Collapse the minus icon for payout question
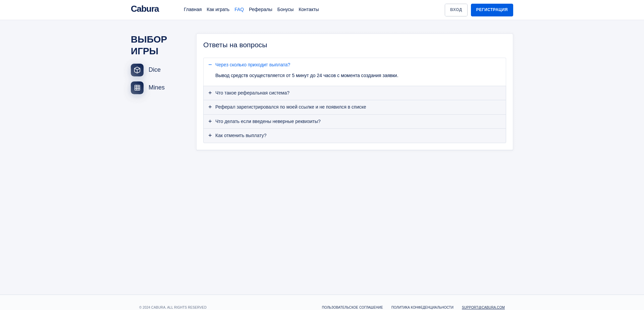 coord(210,65)
